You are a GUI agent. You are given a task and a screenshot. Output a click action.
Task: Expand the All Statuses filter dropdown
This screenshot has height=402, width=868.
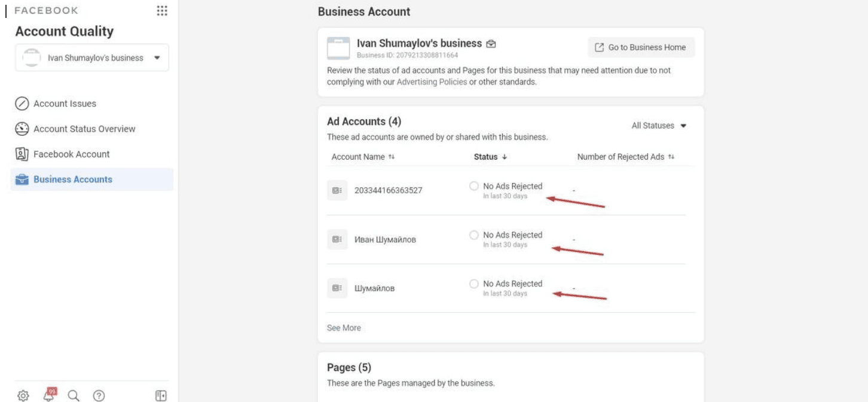[x=659, y=126]
